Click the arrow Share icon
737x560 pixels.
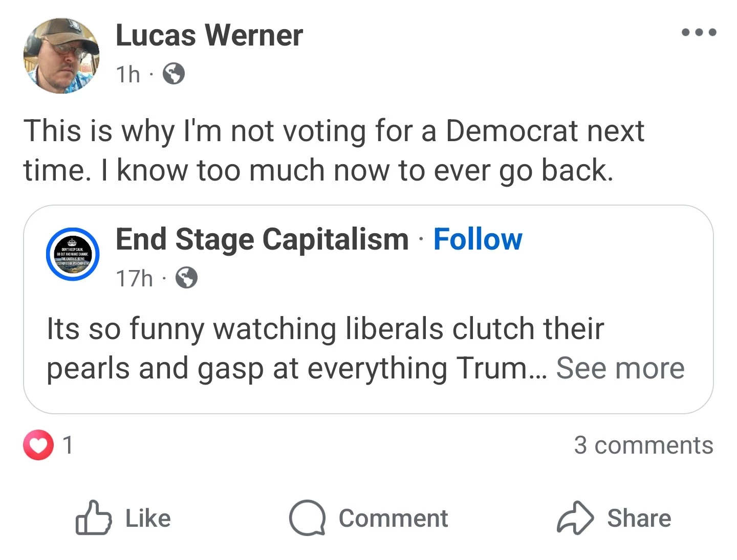tap(575, 518)
